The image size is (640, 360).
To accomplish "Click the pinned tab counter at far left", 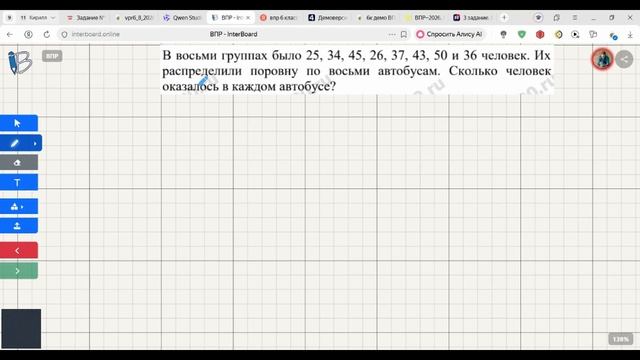I will click(9, 18).
